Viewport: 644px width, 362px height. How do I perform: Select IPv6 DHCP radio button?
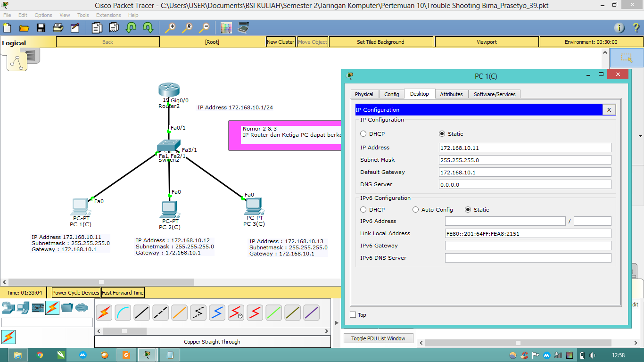[363, 210]
